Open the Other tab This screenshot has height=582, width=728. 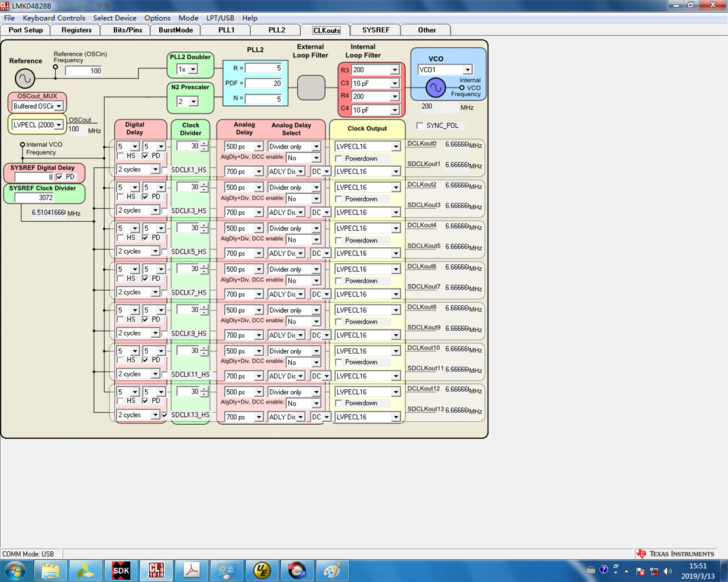[x=426, y=30]
